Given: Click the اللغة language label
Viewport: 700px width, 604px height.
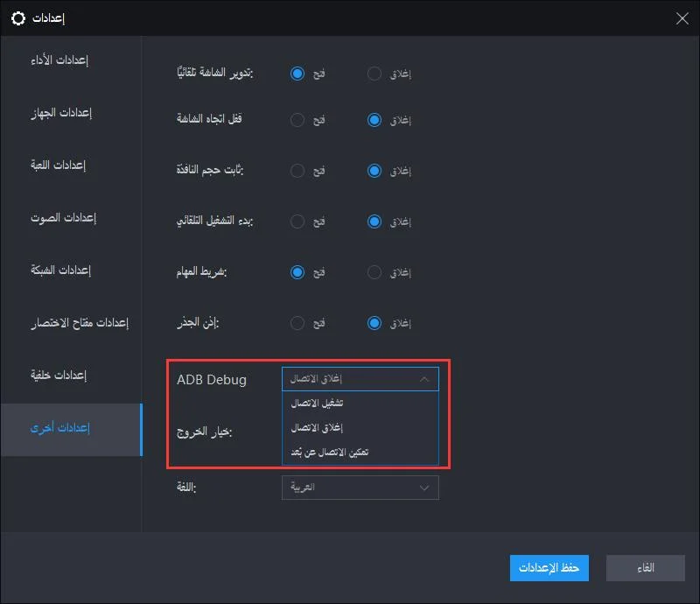Looking at the screenshot, I should (186, 487).
